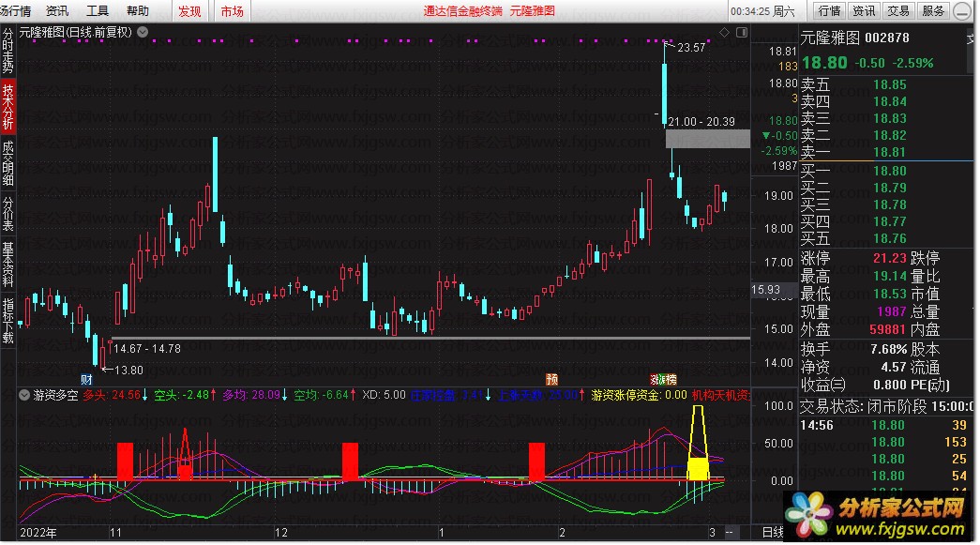Viewport: 980px width, 545px height.
Task: Click the XD: 5.00 indicator value
Action: (x=384, y=395)
